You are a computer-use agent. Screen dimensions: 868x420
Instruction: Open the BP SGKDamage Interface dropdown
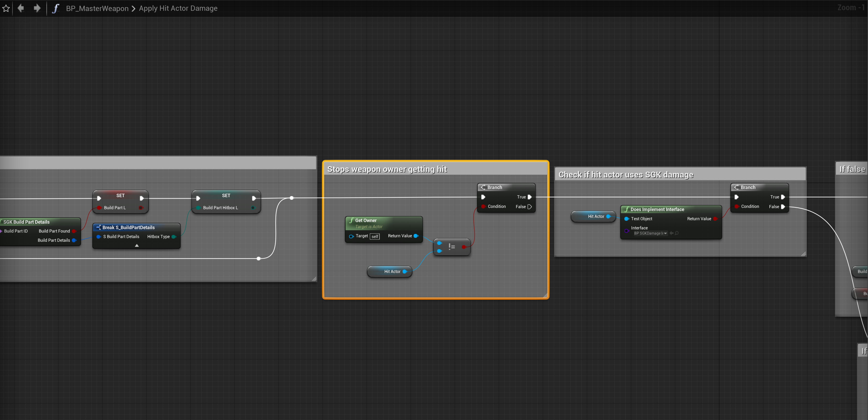click(650, 233)
